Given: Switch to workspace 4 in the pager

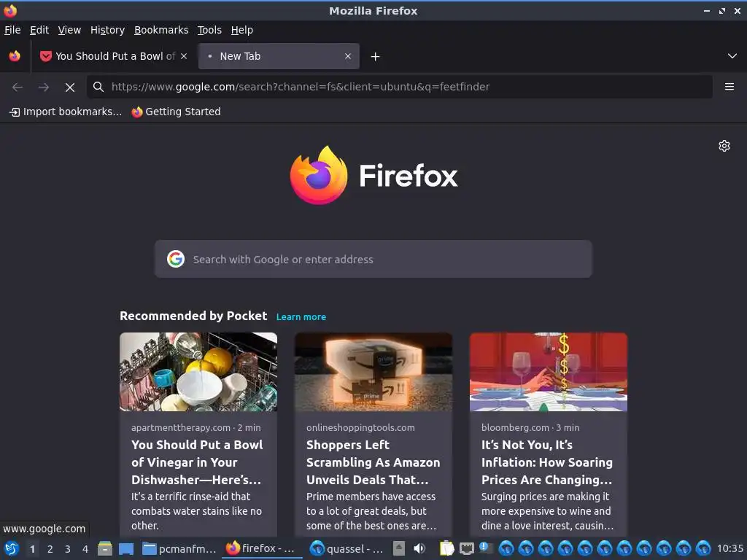Looking at the screenshot, I should coord(85,549).
